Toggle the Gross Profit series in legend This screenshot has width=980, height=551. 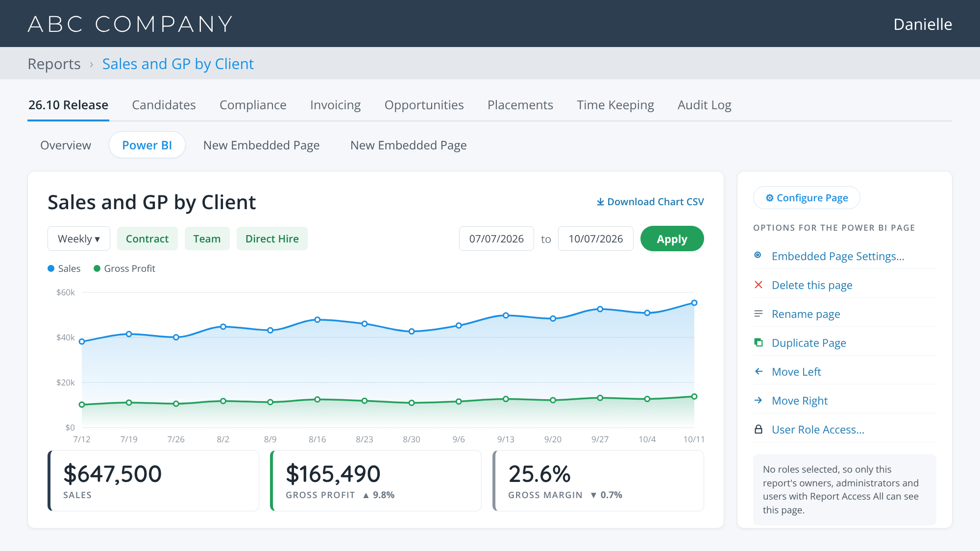coord(124,268)
